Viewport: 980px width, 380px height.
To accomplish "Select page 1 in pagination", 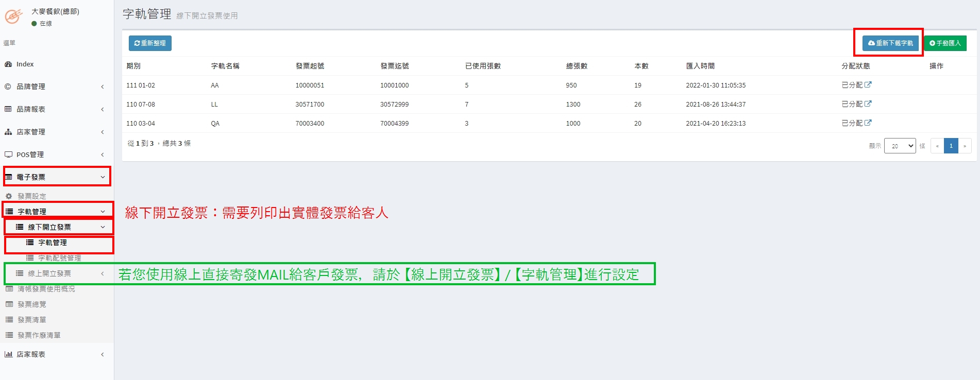I will click(951, 146).
